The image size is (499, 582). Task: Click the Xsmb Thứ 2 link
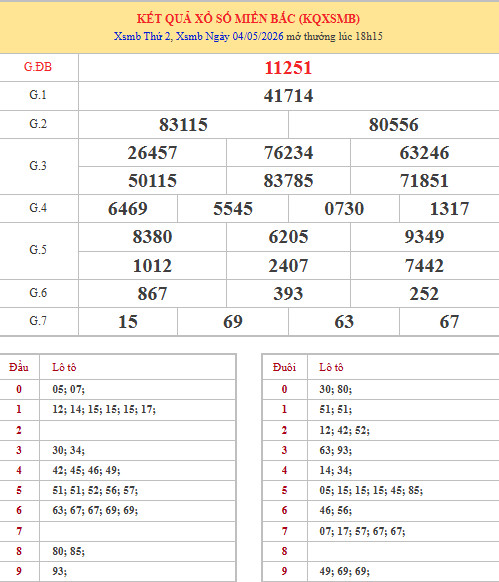point(143,36)
